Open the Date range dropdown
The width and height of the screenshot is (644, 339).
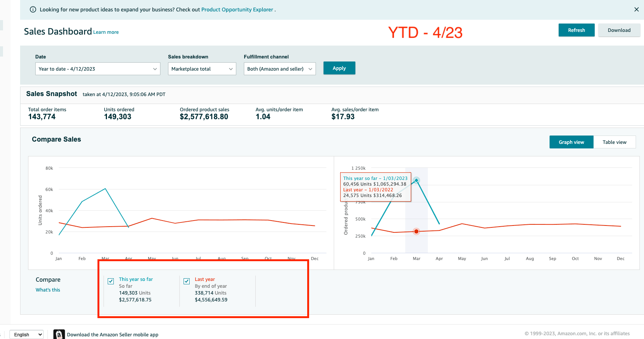click(x=97, y=69)
